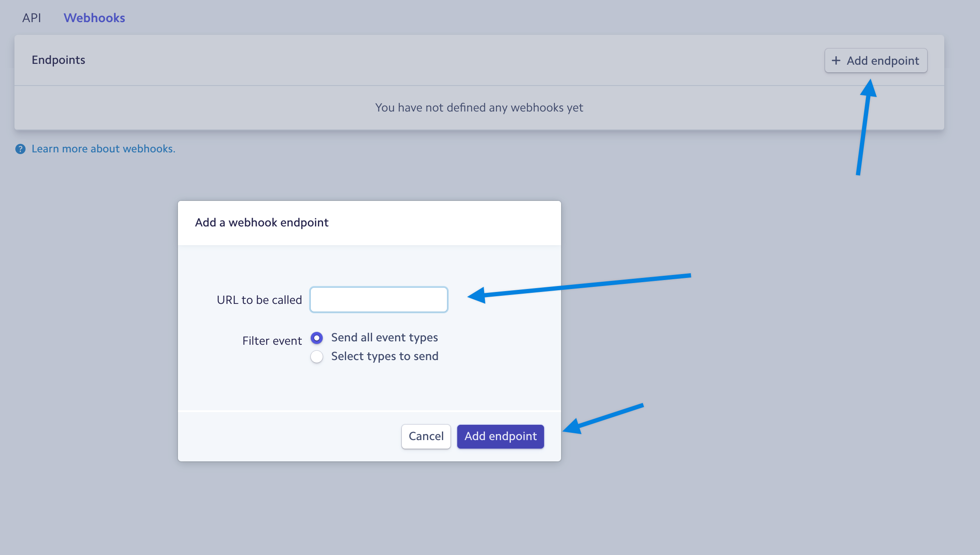The width and height of the screenshot is (980, 555).
Task: Open the Learn more about webhooks link
Action: coord(103,149)
